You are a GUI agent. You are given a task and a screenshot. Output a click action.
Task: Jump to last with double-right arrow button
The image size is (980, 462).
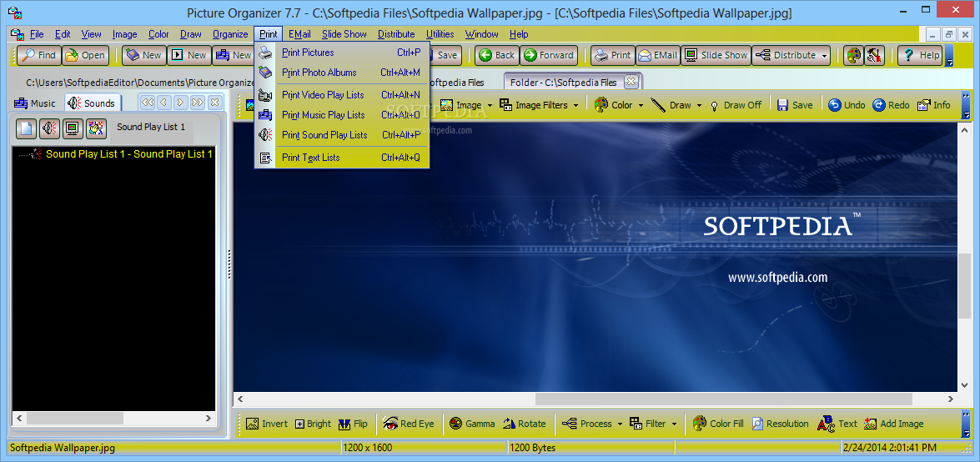pos(198,102)
